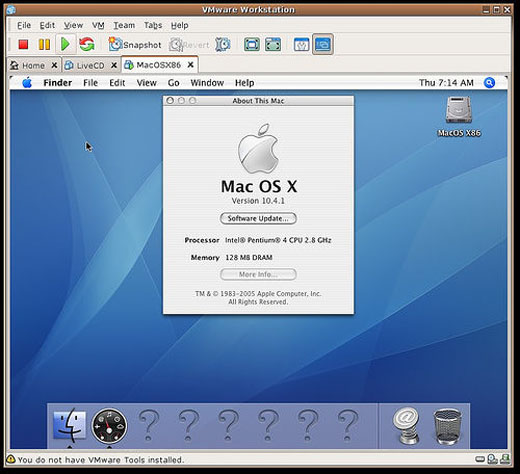Image resolution: width=520 pixels, height=474 pixels.
Task: Open the Team menu
Action: coord(124,25)
